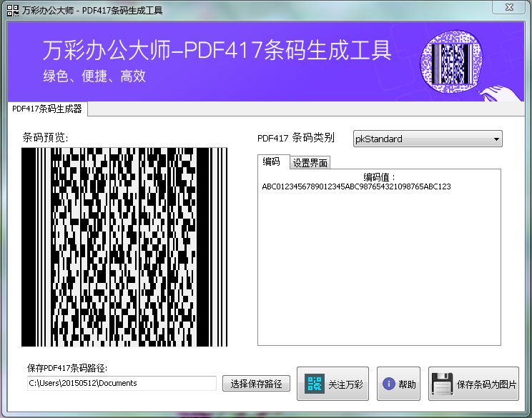Click the app QR icon in title bar
The height and width of the screenshot is (418, 532).
coord(11,10)
